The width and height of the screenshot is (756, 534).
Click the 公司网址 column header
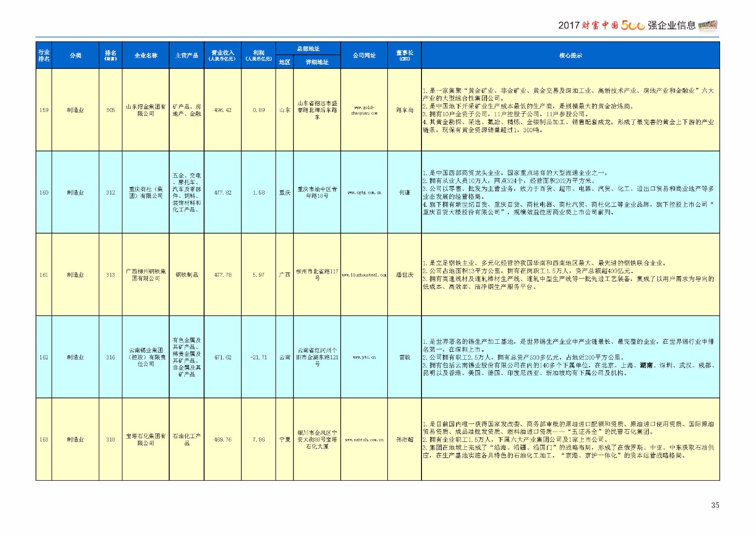[364, 55]
